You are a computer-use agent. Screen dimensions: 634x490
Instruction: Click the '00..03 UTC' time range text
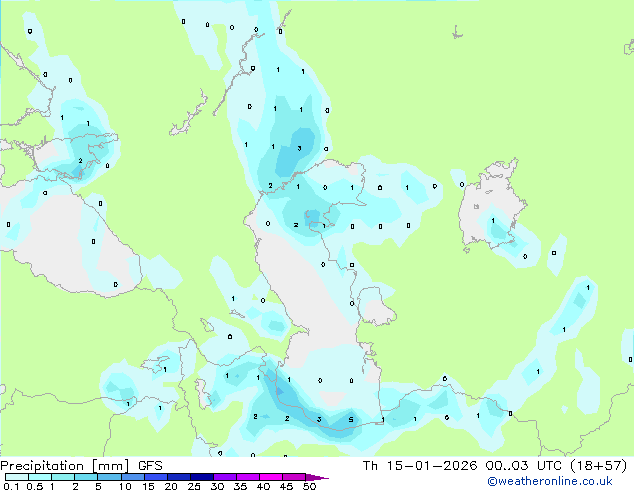pyautogui.click(x=524, y=466)
